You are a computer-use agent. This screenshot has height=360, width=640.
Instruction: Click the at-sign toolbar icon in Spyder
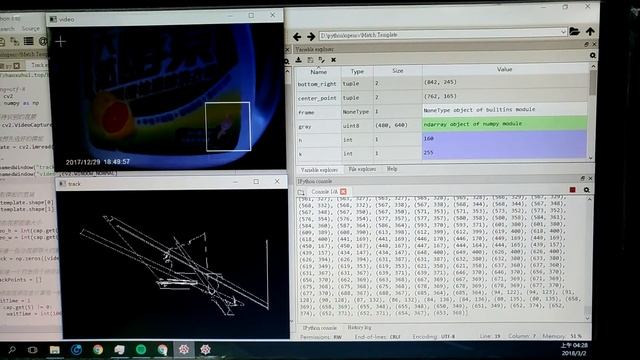(42, 41)
